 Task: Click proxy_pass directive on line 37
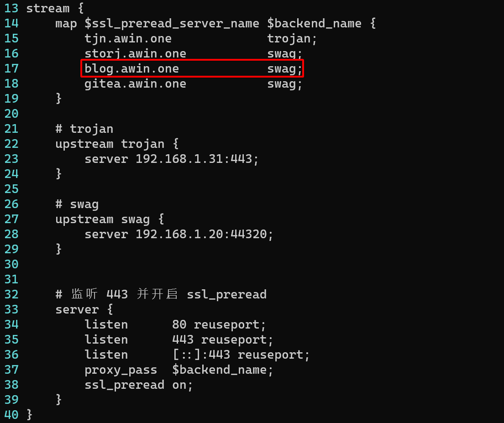(121, 370)
